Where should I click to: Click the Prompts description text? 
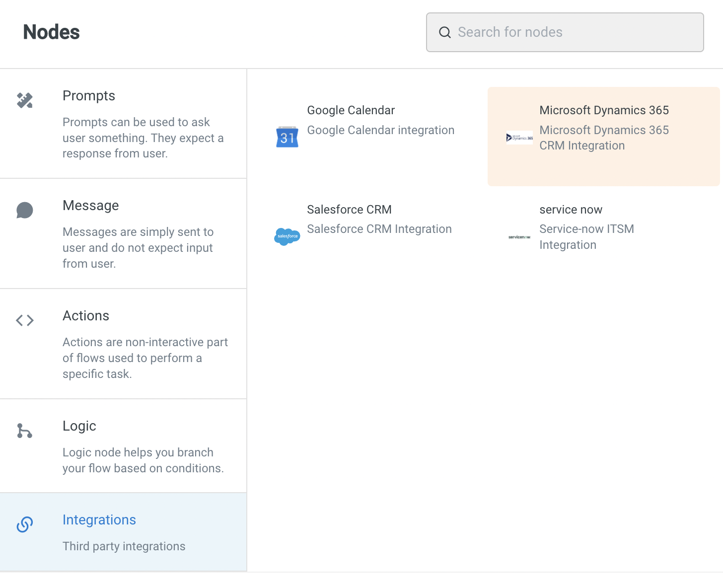[143, 138]
